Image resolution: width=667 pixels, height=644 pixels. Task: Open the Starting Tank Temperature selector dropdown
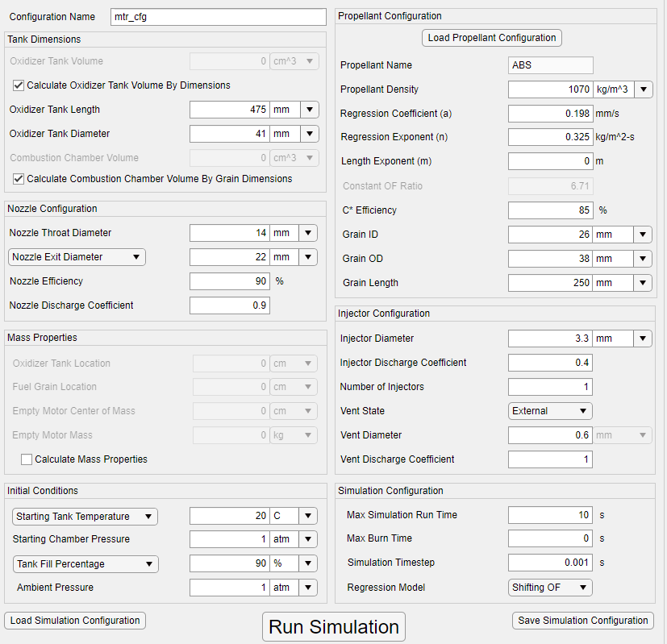tap(85, 517)
